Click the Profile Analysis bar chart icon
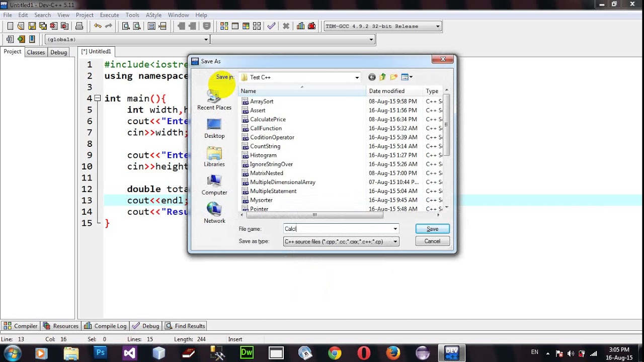This screenshot has height=362, width=644. point(301,26)
